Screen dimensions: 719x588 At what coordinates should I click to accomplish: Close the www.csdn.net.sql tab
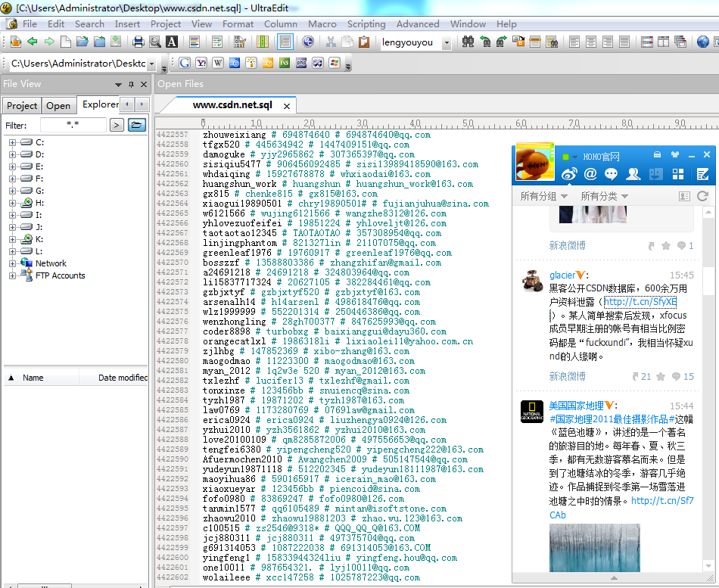(287, 106)
